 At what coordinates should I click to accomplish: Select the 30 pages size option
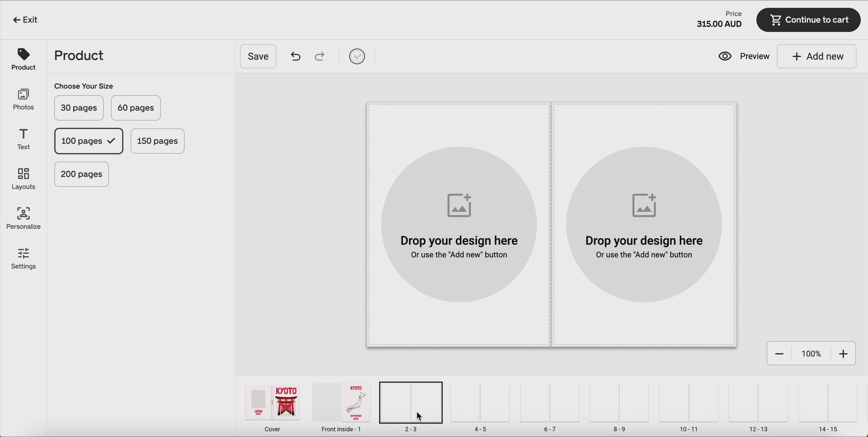79,108
